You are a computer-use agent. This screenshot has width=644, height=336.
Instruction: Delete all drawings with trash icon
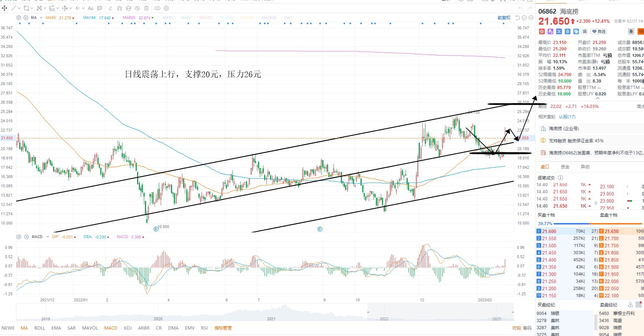(146, 8)
